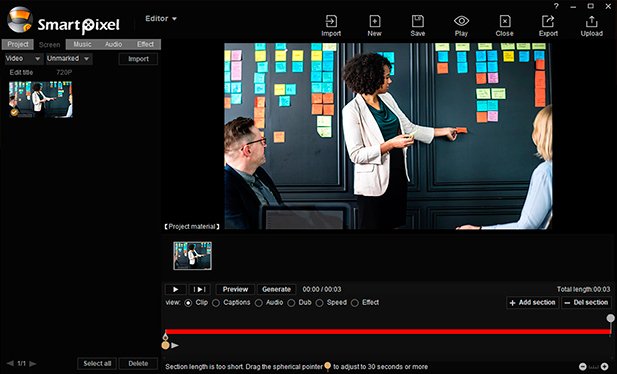Select the Speed view radio button

(320, 303)
